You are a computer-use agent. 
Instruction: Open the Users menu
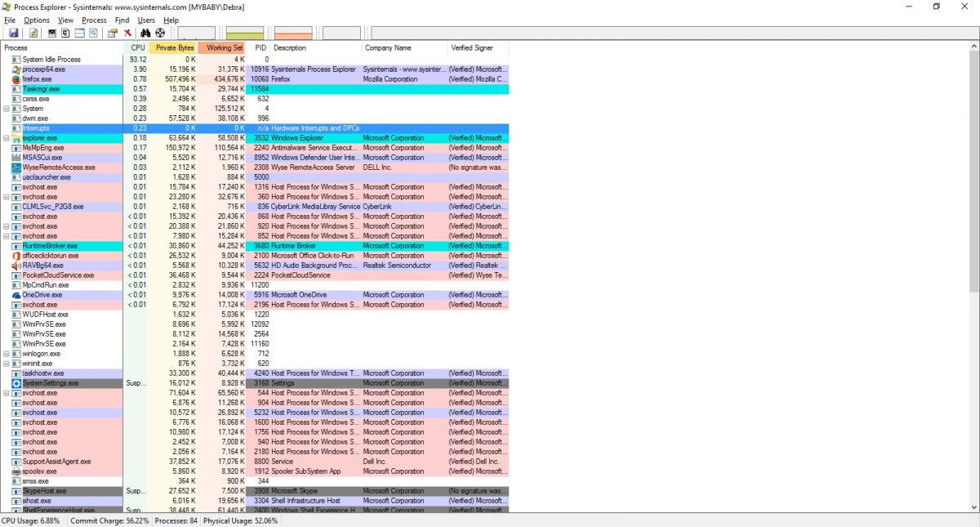coord(146,20)
